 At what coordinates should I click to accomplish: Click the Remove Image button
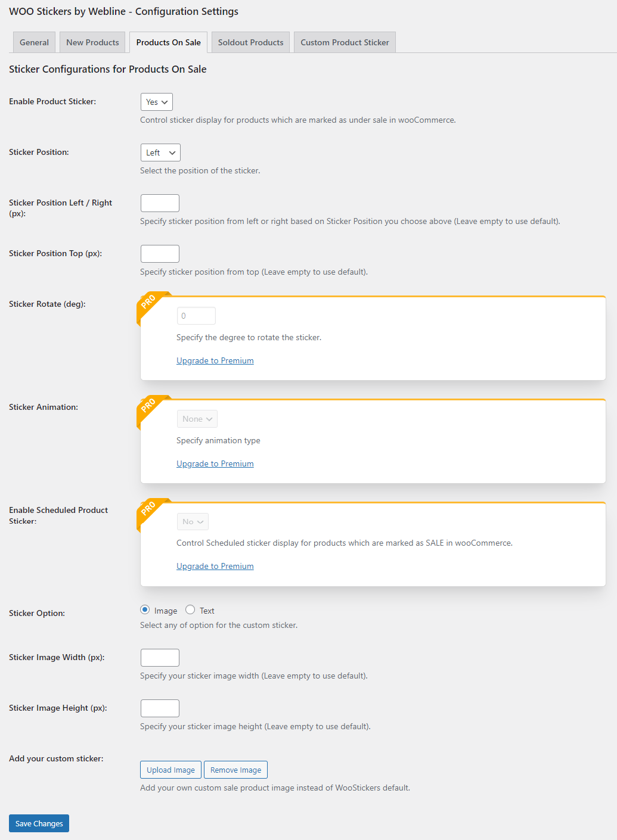click(x=235, y=770)
